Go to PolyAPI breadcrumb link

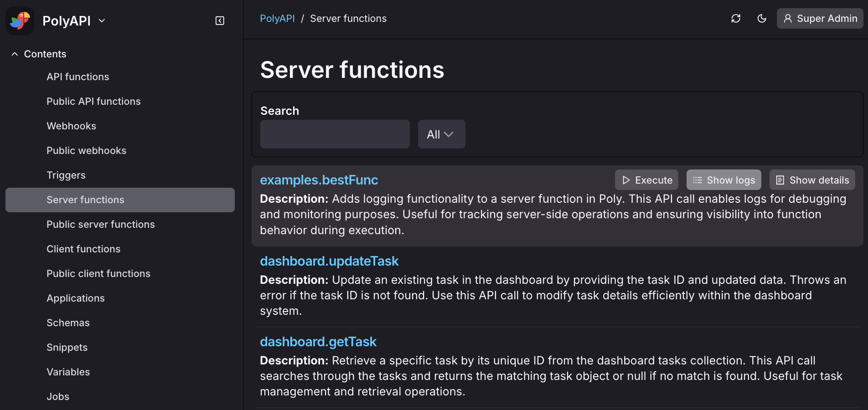(277, 19)
